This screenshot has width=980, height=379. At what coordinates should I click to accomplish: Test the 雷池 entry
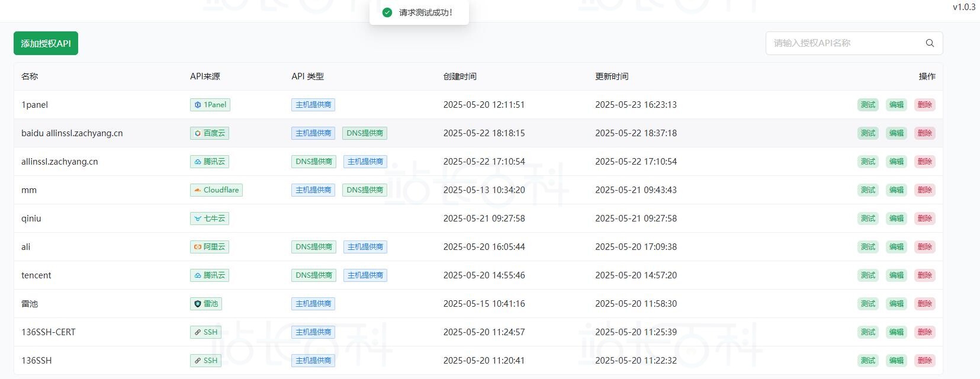click(x=868, y=304)
